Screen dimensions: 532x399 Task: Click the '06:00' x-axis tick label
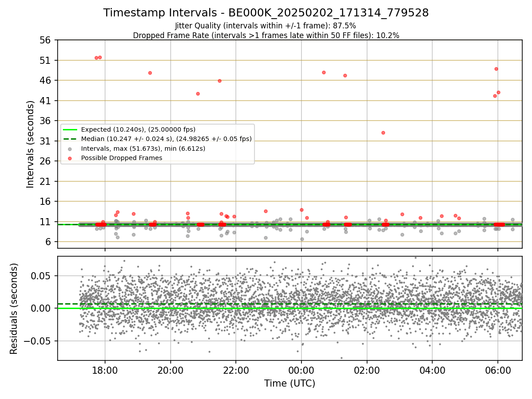[x=498, y=370]
